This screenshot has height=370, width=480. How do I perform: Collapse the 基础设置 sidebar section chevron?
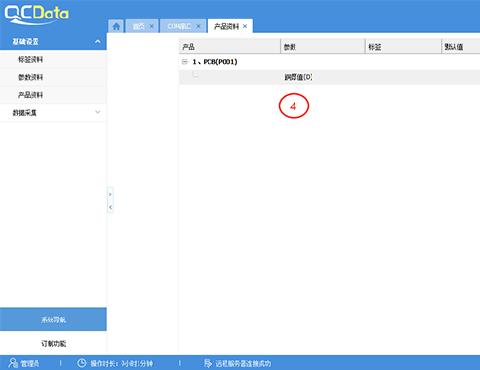point(98,42)
